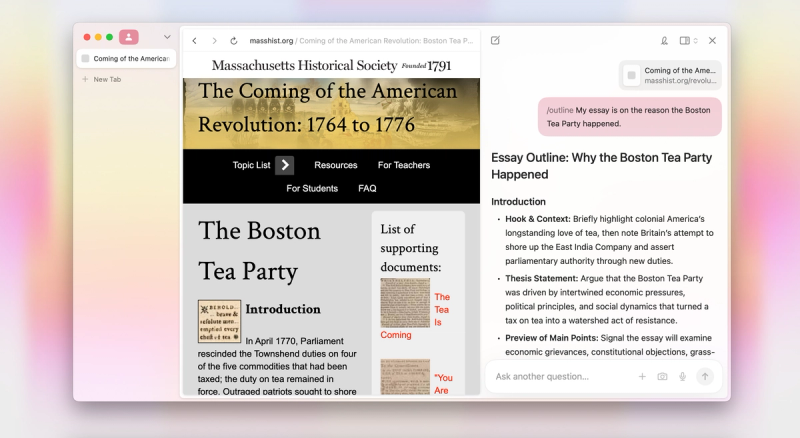Screen dimensions: 800x438
Task: Toggle the sidebar layout panel icon
Action: coord(684,40)
